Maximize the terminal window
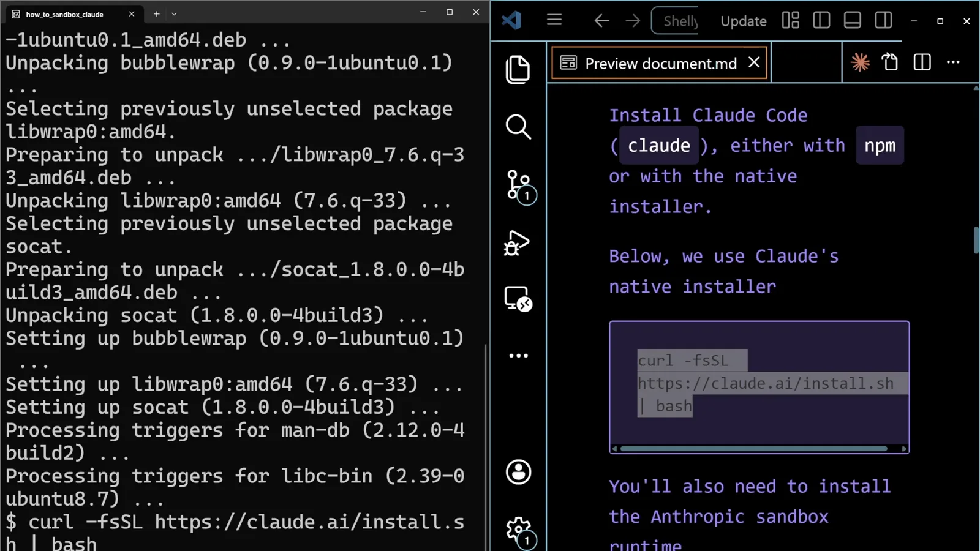The image size is (980, 551). (x=450, y=12)
